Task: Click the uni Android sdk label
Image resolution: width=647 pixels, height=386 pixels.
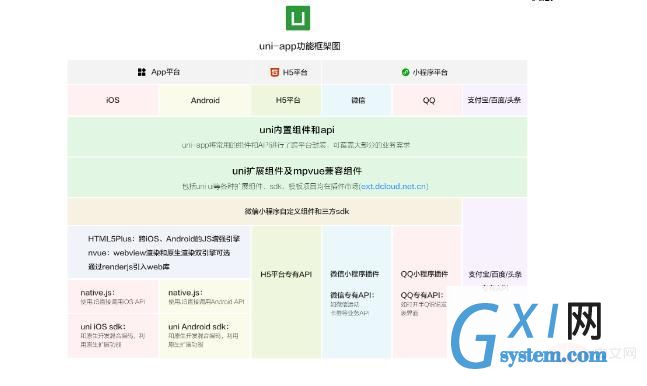Action: (x=198, y=327)
